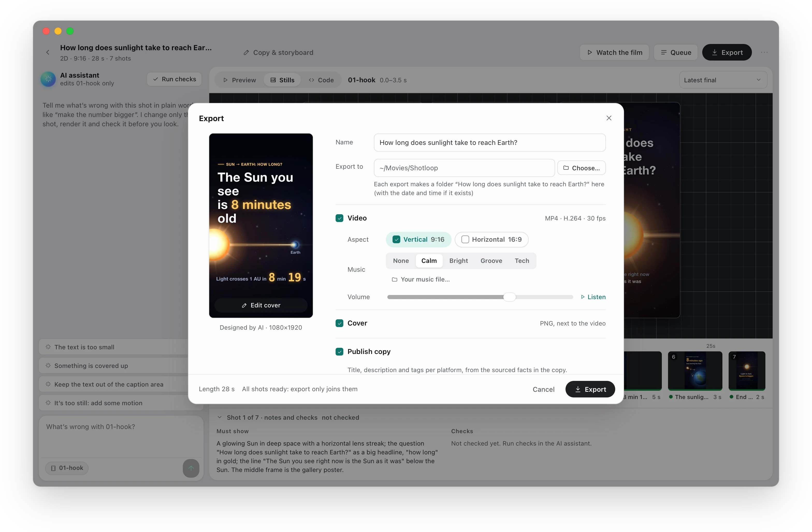The width and height of the screenshot is (812, 532).
Task: Disable the Publish copy checkbox
Action: click(339, 352)
